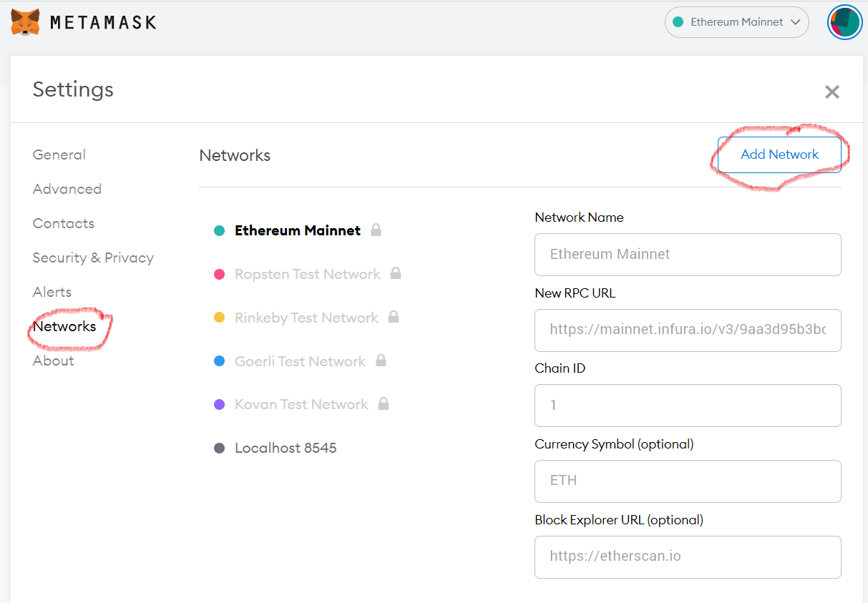The height and width of the screenshot is (603, 868).
Task: Click the 'Block Explorer URL (optional)' label
Action: 619,520
